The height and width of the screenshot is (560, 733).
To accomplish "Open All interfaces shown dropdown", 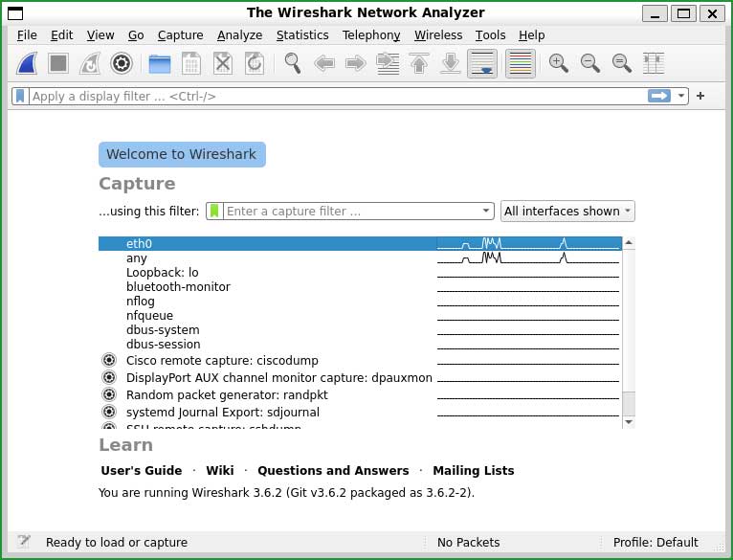I will (x=567, y=211).
